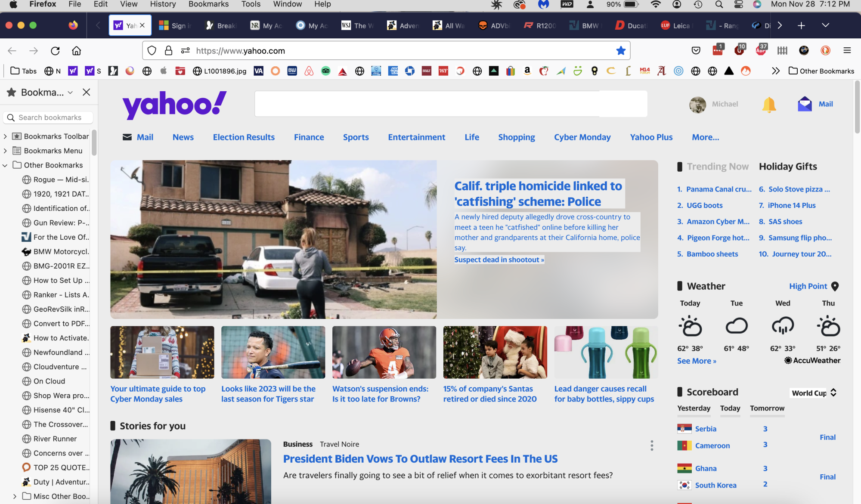Open the DuckDuckGo extension icon
The width and height of the screenshot is (861, 504).
click(x=825, y=51)
